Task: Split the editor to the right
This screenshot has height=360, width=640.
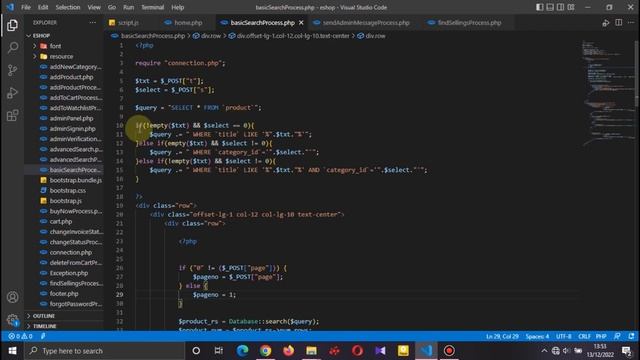Action: [x=619, y=23]
